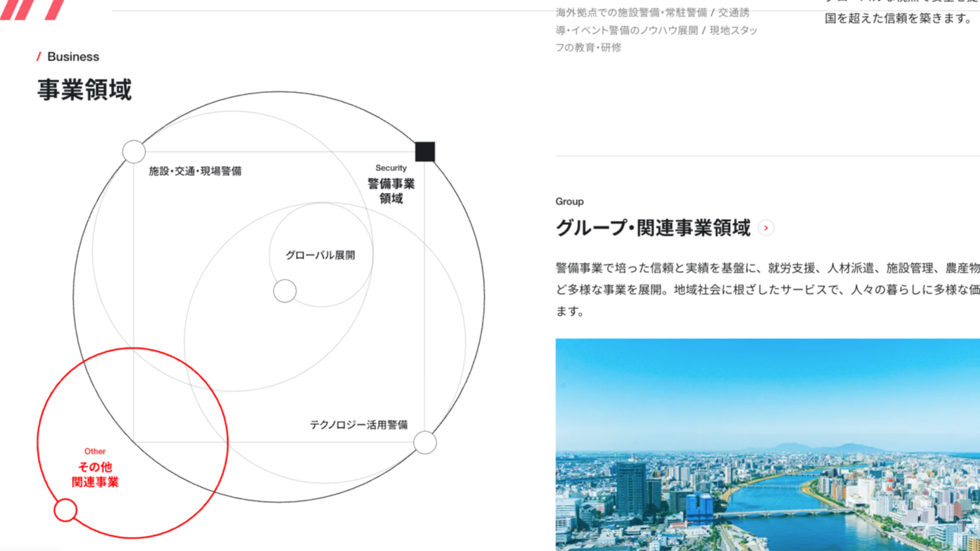
Task: Open the グループ・関連事業領域 section link
Action: tap(653, 229)
